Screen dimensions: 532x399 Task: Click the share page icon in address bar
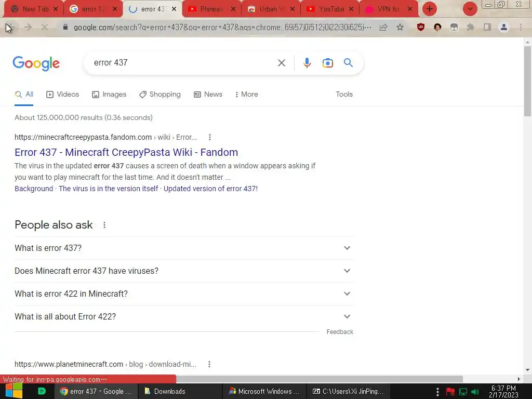click(383, 28)
